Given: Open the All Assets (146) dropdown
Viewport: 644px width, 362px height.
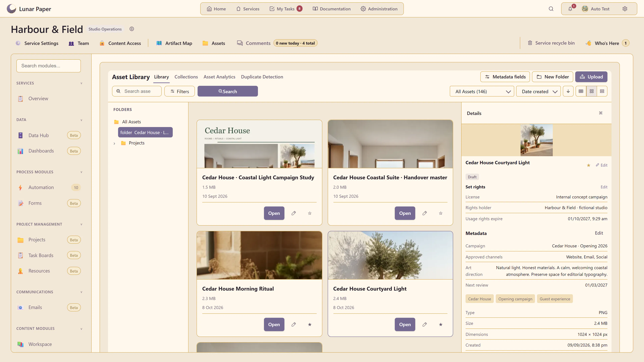Looking at the screenshot, I should click(482, 92).
